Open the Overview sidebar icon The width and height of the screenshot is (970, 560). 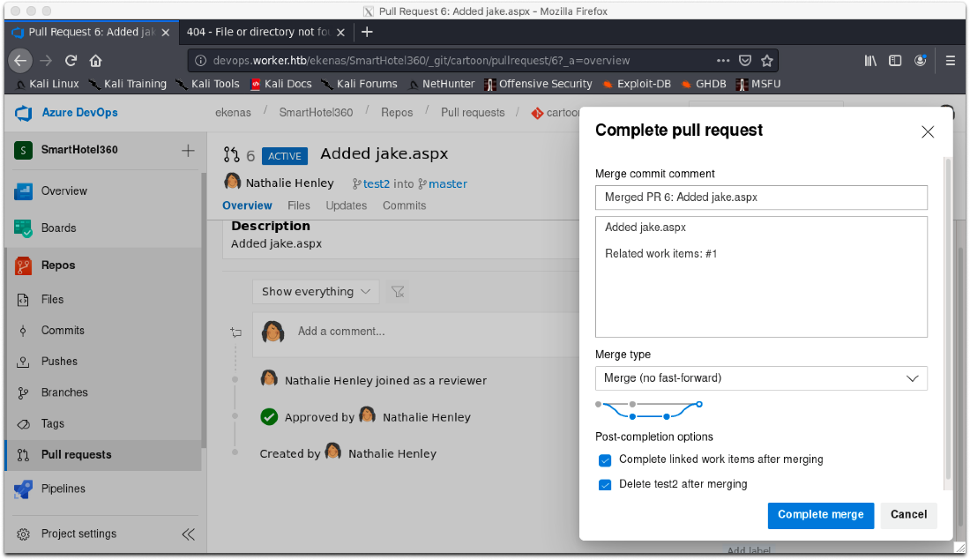click(x=24, y=191)
